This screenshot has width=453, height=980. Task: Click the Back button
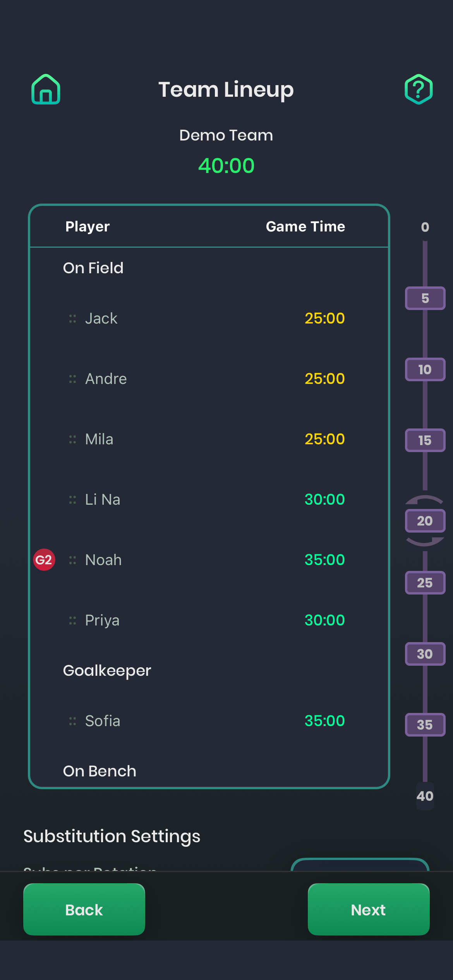pos(84,910)
